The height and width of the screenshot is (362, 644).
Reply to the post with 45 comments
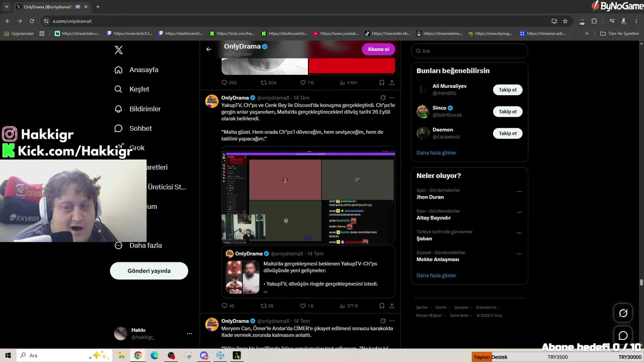pyautogui.click(x=228, y=306)
